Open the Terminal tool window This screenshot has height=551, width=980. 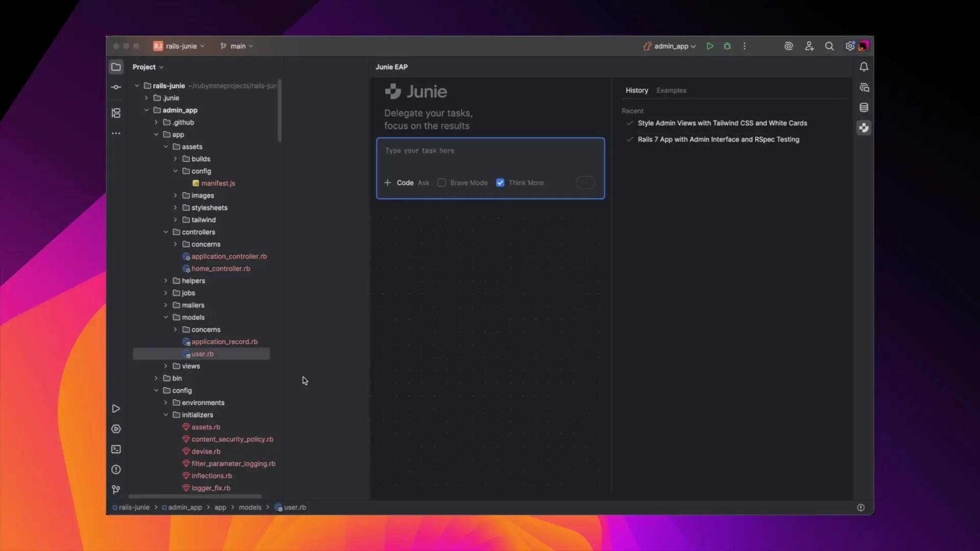click(116, 449)
